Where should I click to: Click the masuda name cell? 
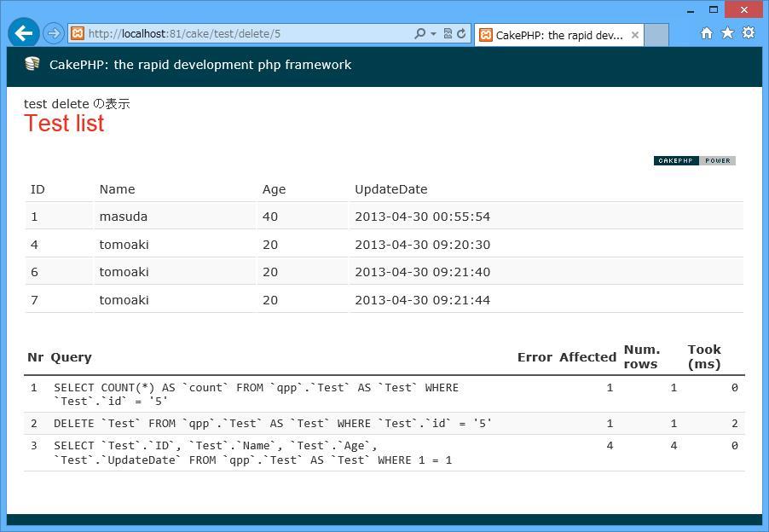[x=124, y=217]
